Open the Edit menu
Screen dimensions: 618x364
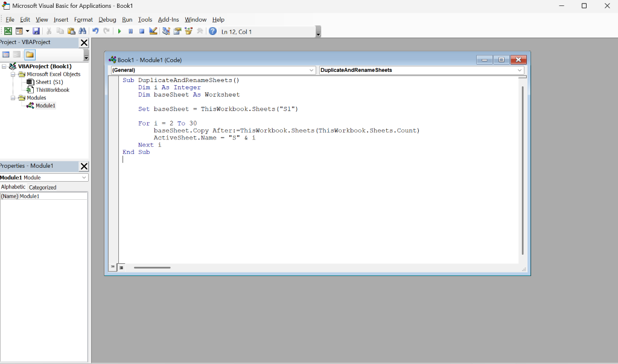25,19
